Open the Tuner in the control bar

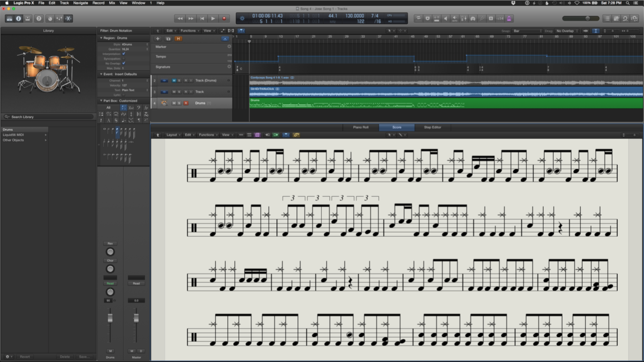(481, 18)
